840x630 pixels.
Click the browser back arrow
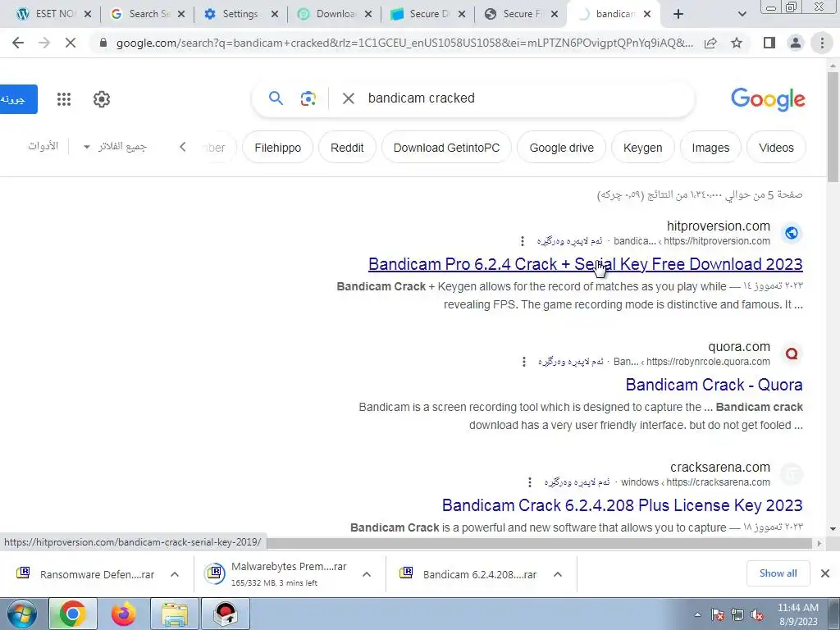[18, 43]
